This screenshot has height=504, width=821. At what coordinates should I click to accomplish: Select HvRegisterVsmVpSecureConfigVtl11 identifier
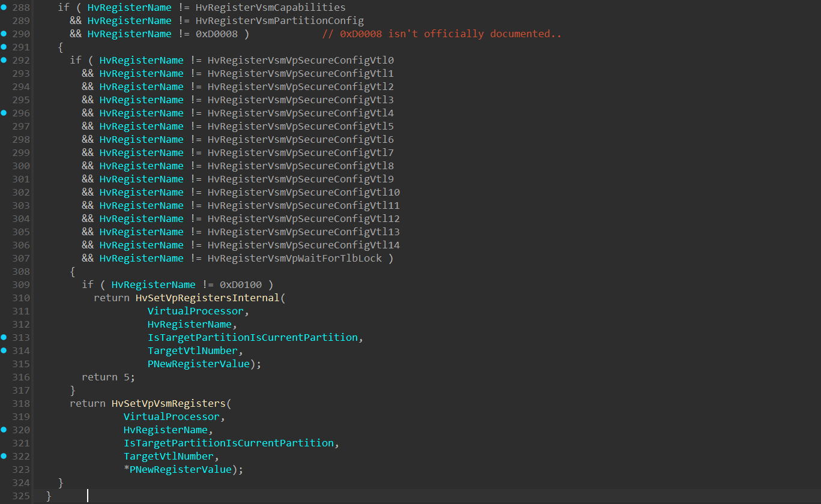pos(303,205)
